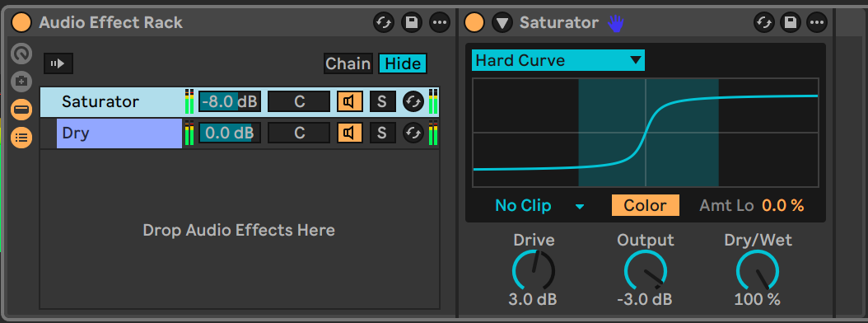Screen dimensions: 868x323
Task: Toggle macro variations camera icon
Action: (21, 82)
